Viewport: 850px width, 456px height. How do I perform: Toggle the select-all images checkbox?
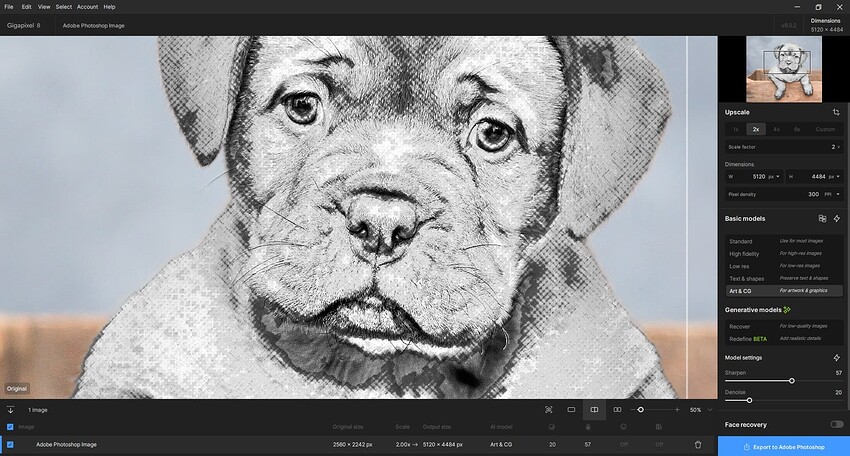pyautogui.click(x=10, y=427)
